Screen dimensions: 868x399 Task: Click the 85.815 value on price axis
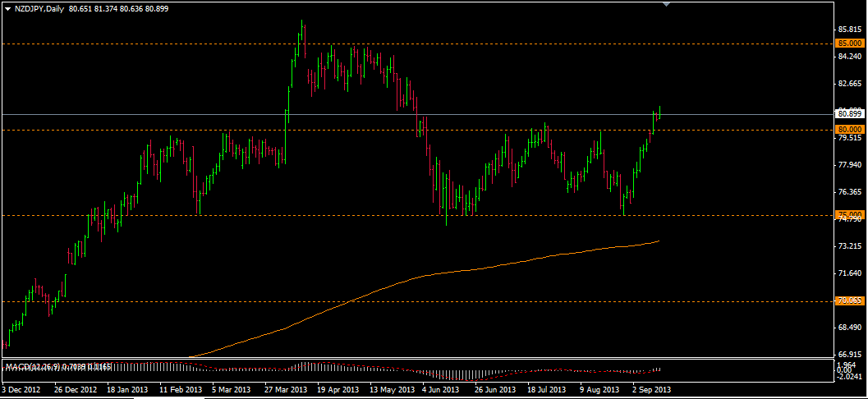tap(850, 30)
